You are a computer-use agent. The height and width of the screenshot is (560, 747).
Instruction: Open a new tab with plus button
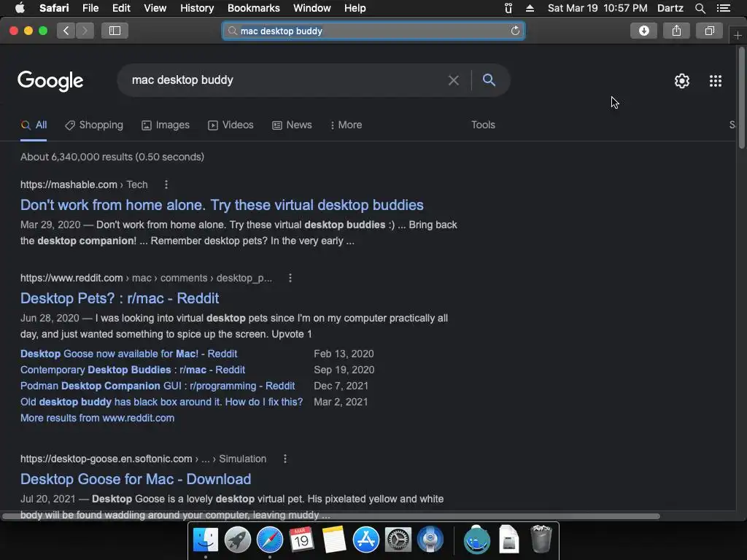pyautogui.click(x=738, y=36)
